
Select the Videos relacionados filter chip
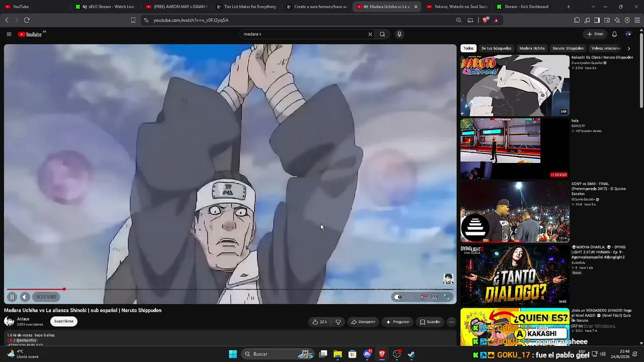(606, 48)
